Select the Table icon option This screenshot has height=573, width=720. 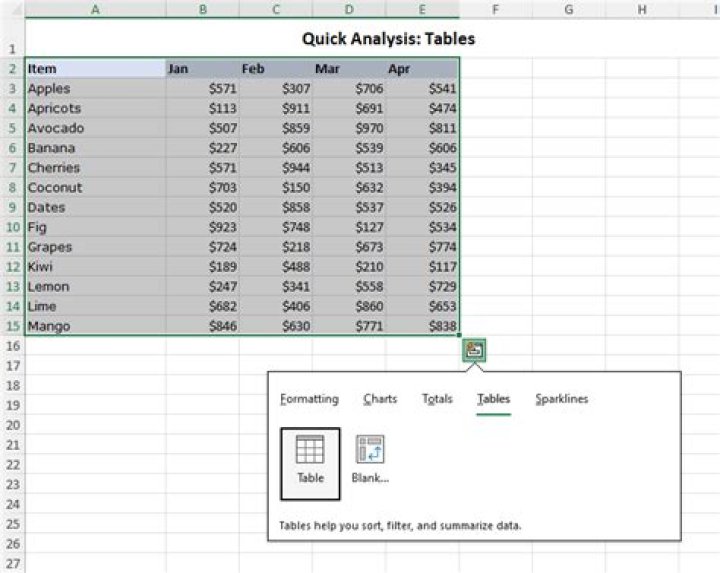310,458
